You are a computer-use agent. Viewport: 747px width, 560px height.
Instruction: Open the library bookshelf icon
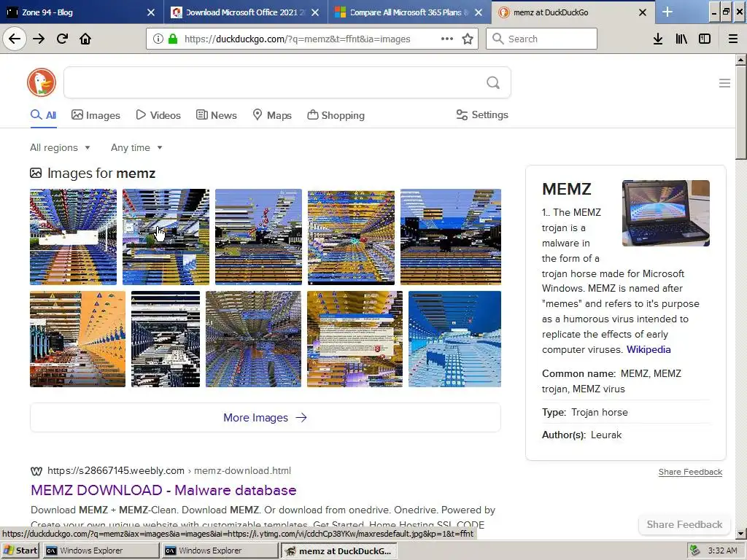[x=681, y=39]
